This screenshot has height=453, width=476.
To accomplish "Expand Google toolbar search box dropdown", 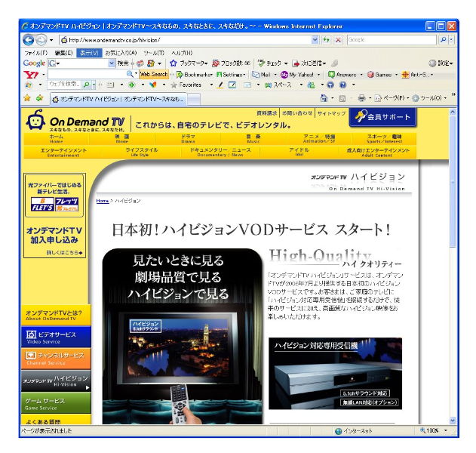I will (112, 63).
